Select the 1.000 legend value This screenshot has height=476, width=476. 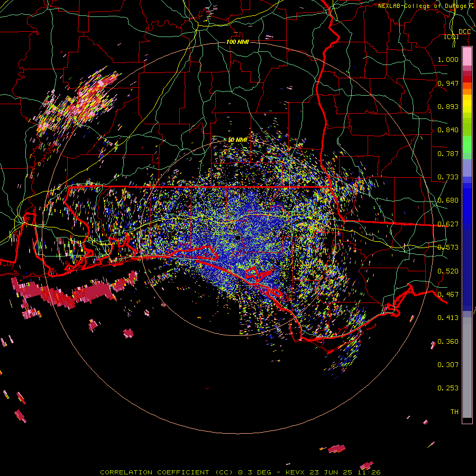click(448, 59)
